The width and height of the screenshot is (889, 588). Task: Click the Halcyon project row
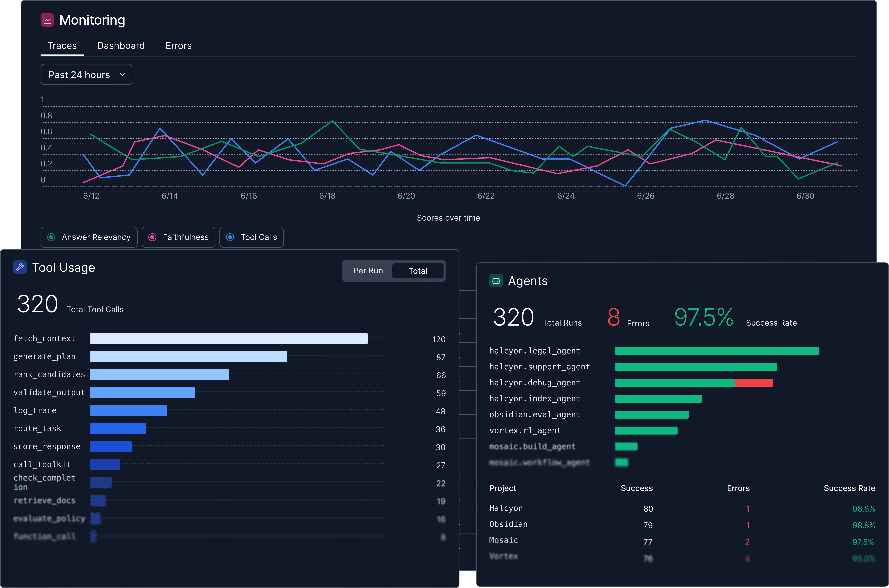click(506, 508)
